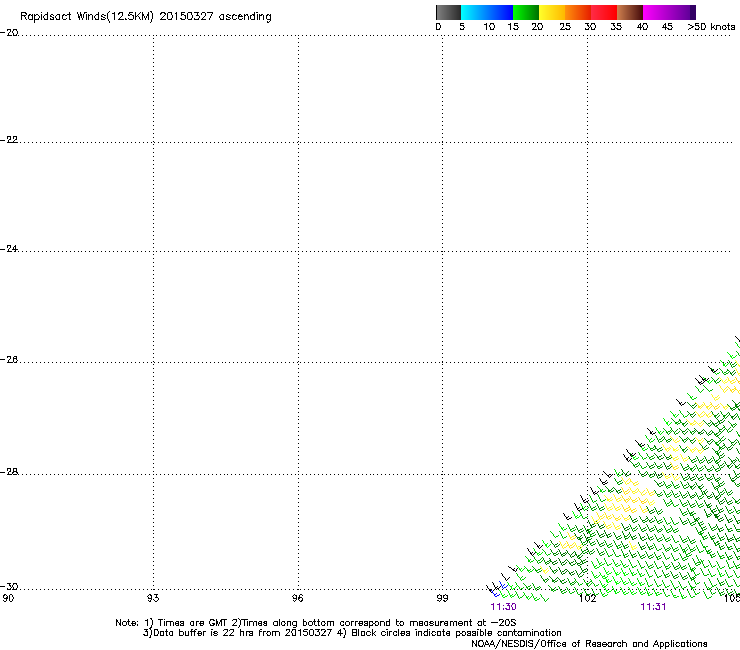Click the brown 35-40 knots color band

(x=630, y=12)
